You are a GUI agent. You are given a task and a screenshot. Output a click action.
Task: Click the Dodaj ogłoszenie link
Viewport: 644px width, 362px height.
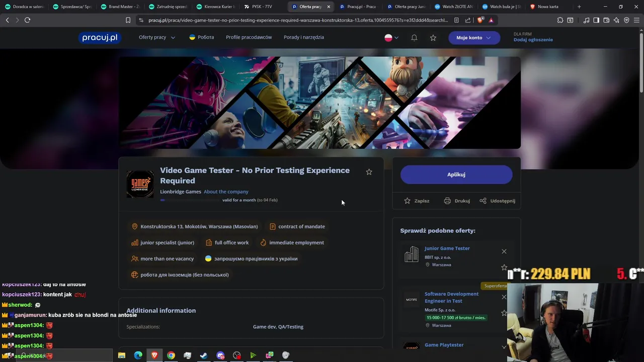(x=533, y=40)
